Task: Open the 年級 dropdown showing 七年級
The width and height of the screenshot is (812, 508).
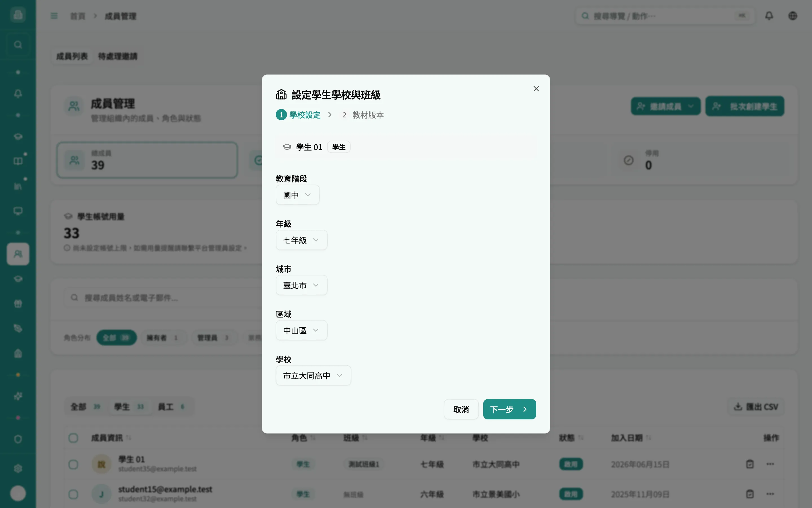Action: (x=301, y=240)
